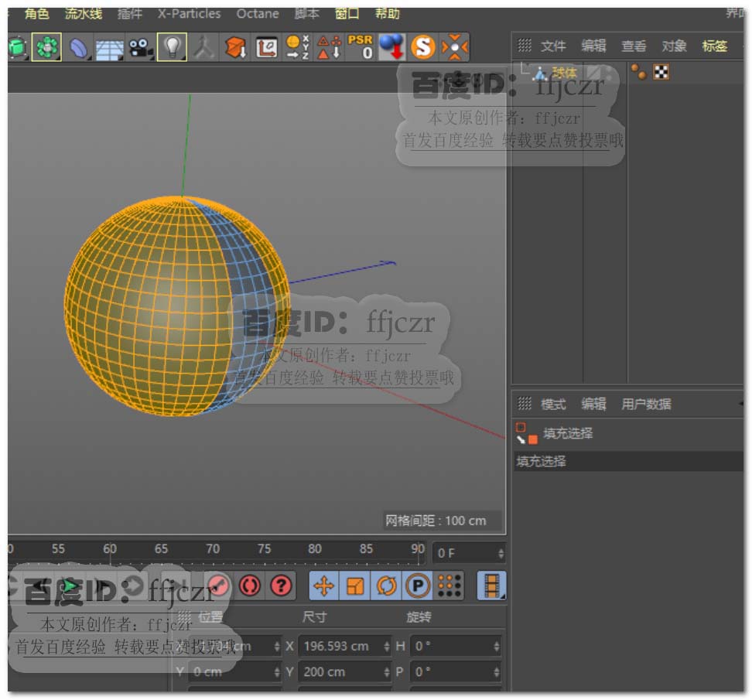The height and width of the screenshot is (700, 752).
Task: Click the orange triangles drop icon
Action: (x=330, y=47)
